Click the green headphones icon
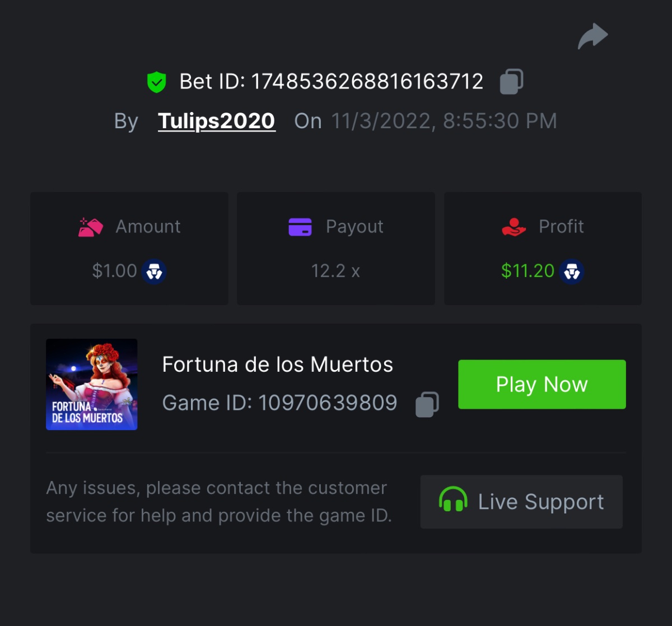This screenshot has width=672, height=626. (452, 499)
